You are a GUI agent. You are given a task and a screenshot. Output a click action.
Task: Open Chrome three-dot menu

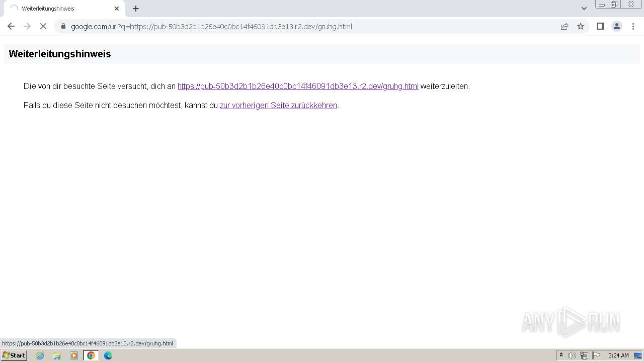(633, 26)
